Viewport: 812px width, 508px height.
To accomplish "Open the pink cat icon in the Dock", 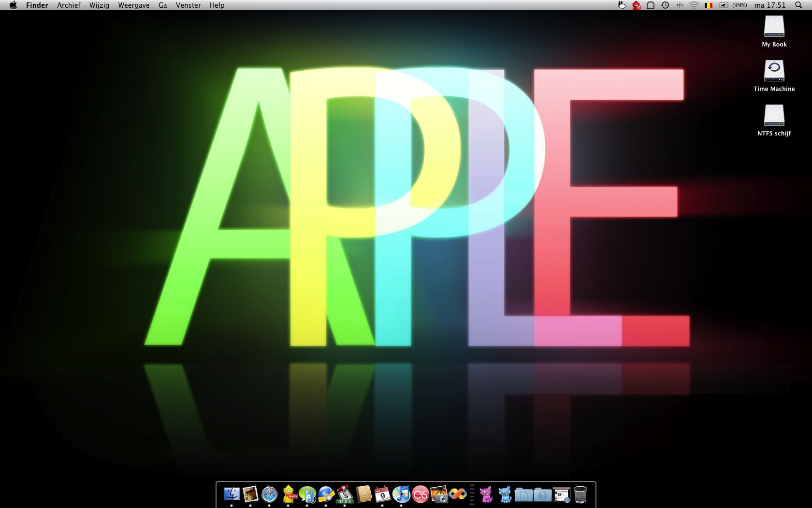I will (x=486, y=494).
